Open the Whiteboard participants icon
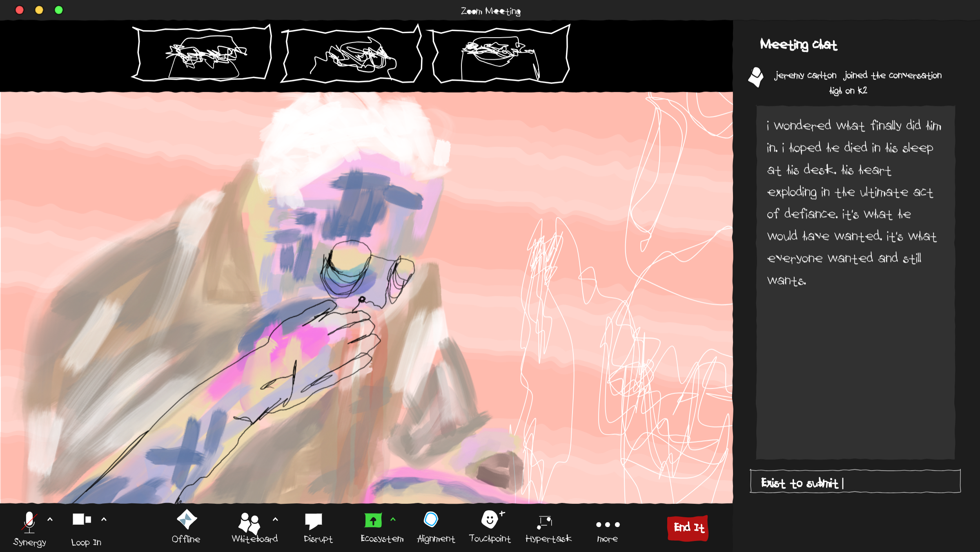 [x=249, y=522]
